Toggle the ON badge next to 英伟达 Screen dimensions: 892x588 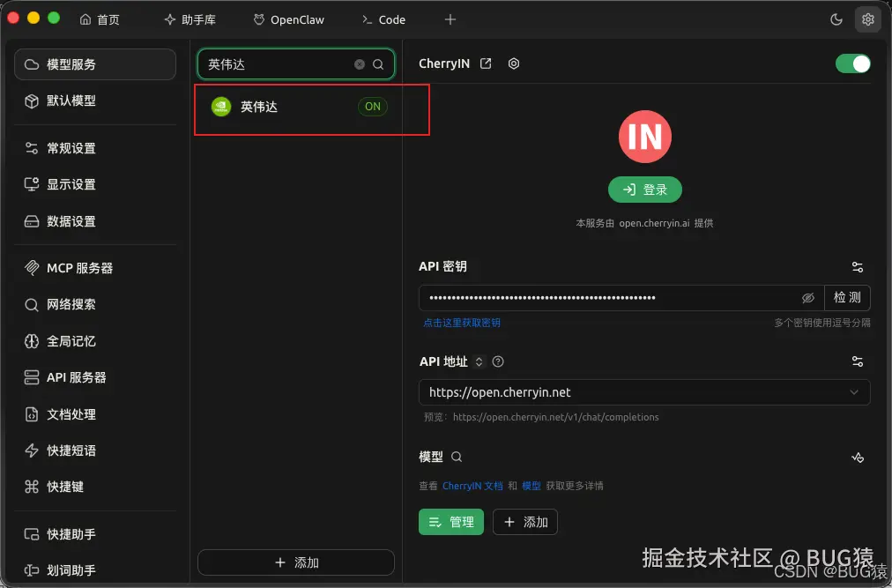point(372,107)
